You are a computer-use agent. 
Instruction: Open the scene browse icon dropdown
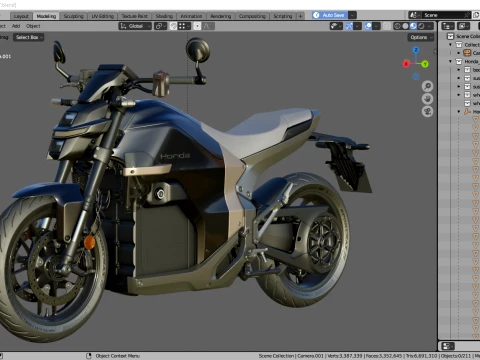tap(415, 15)
